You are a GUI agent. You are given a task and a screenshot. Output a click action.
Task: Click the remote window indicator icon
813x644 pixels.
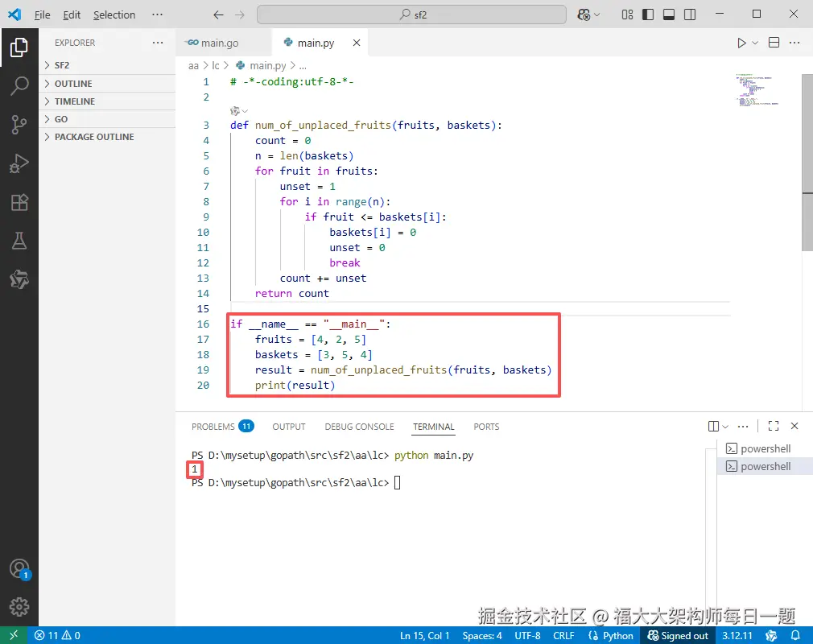coord(14,635)
